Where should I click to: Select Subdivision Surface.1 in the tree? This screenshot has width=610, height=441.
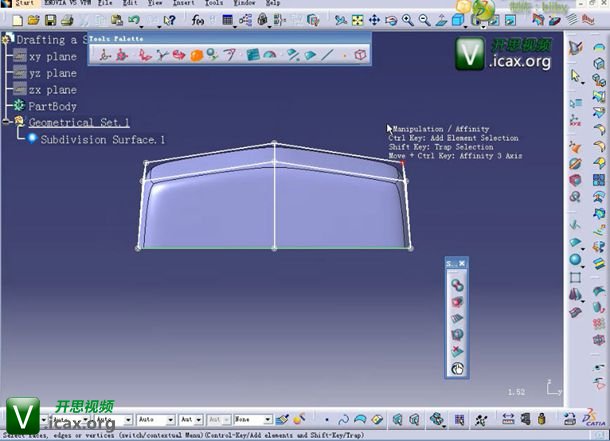(102, 140)
